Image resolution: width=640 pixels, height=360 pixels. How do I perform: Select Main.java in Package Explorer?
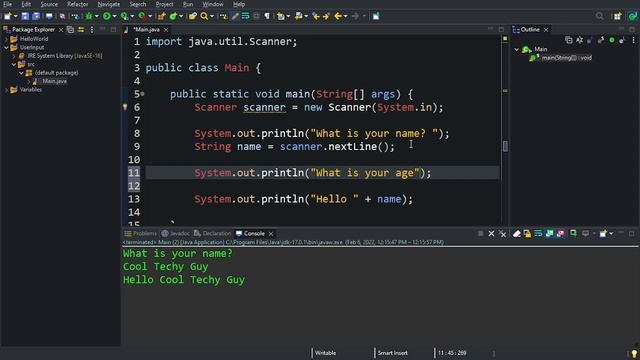(x=54, y=81)
